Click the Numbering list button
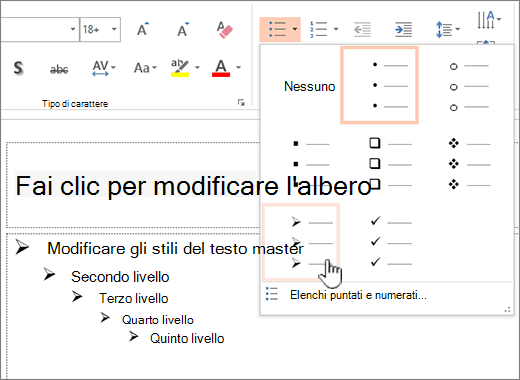This screenshot has height=380, width=520. pos(318,29)
